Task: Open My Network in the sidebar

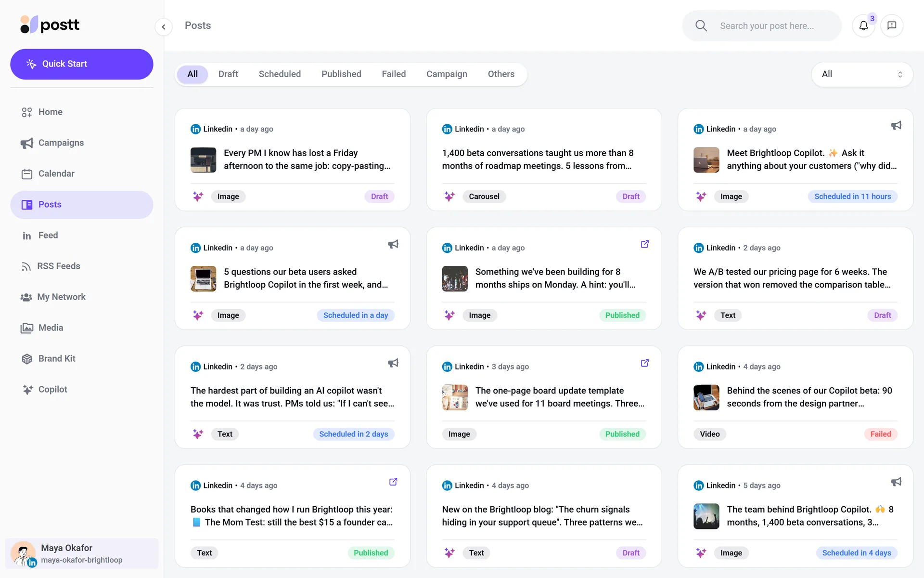Action: coord(81,297)
